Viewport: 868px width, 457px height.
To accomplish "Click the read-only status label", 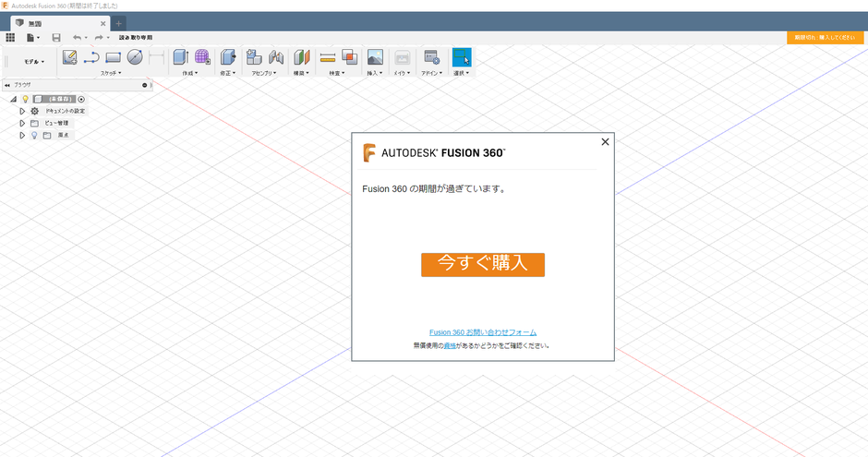I will [x=136, y=38].
